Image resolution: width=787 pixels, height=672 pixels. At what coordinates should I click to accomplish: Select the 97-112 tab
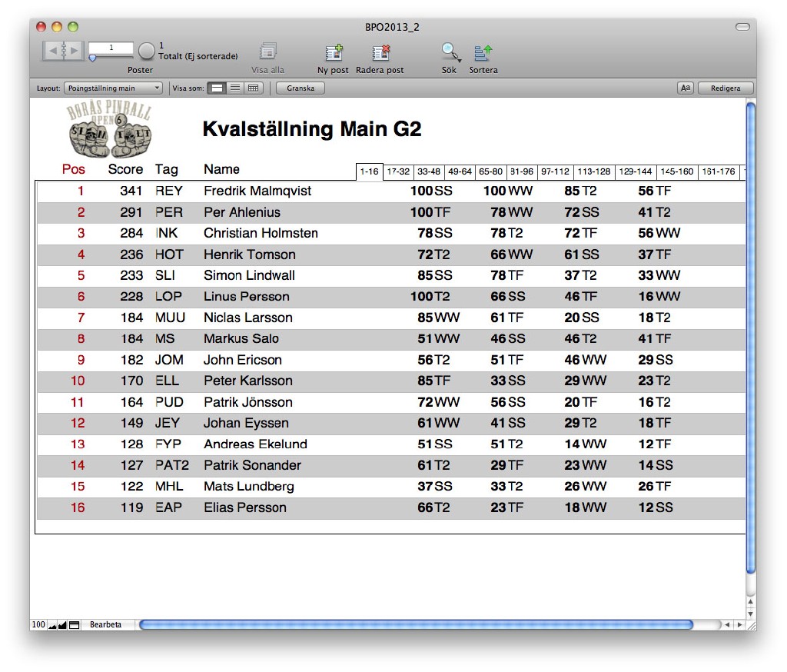pos(555,171)
